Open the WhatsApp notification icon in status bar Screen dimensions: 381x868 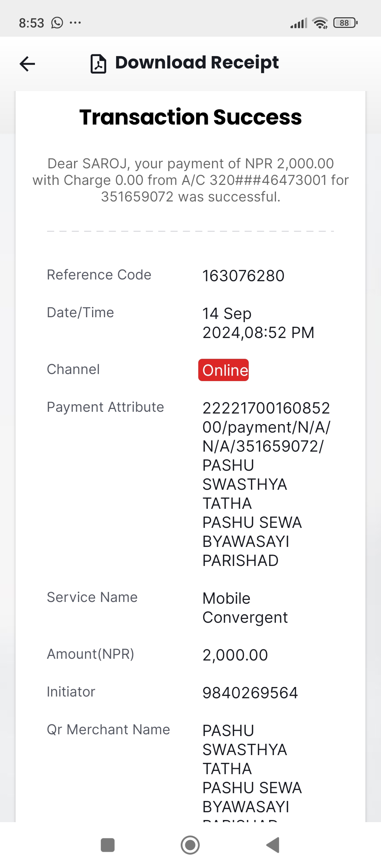click(x=57, y=23)
